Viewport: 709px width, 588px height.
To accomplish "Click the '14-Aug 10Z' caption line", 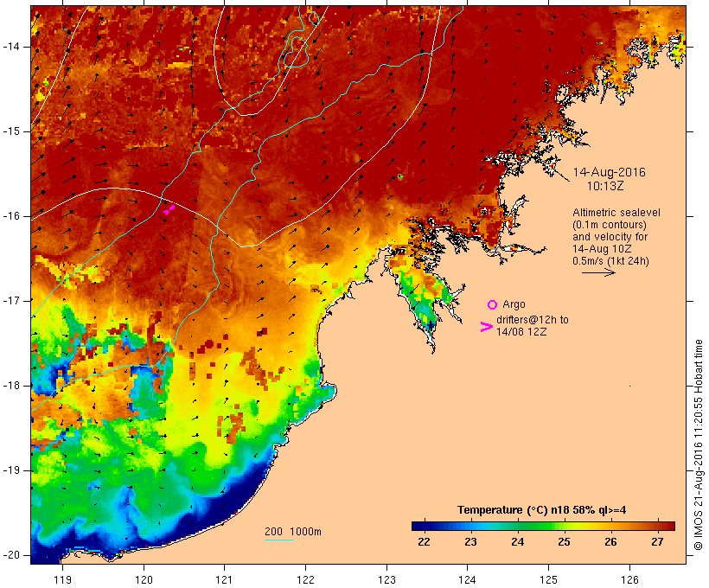I will (x=602, y=249).
